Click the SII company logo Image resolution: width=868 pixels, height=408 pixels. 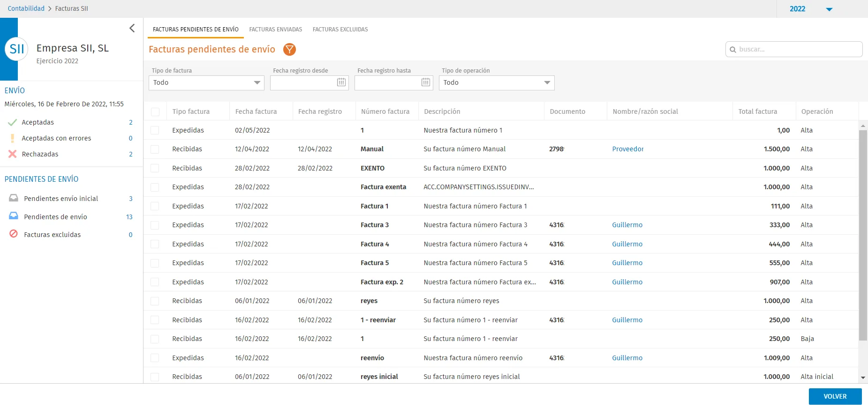point(17,49)
